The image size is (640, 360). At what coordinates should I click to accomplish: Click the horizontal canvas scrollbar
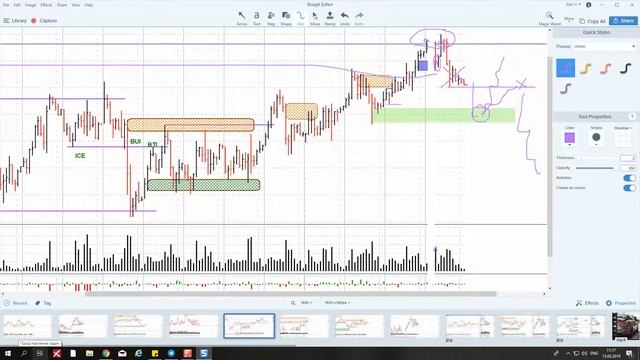click(291, 293)
